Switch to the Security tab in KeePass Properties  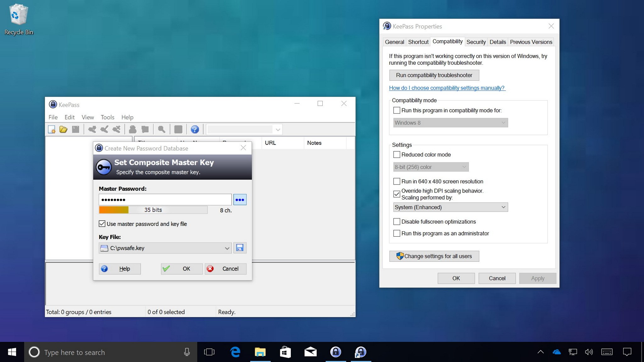click(x=475, y=41)
